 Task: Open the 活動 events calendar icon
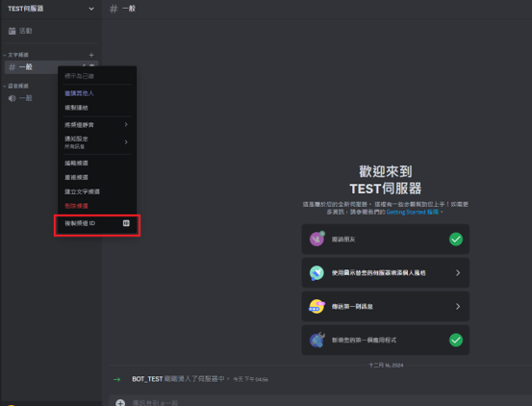(13, 31)
